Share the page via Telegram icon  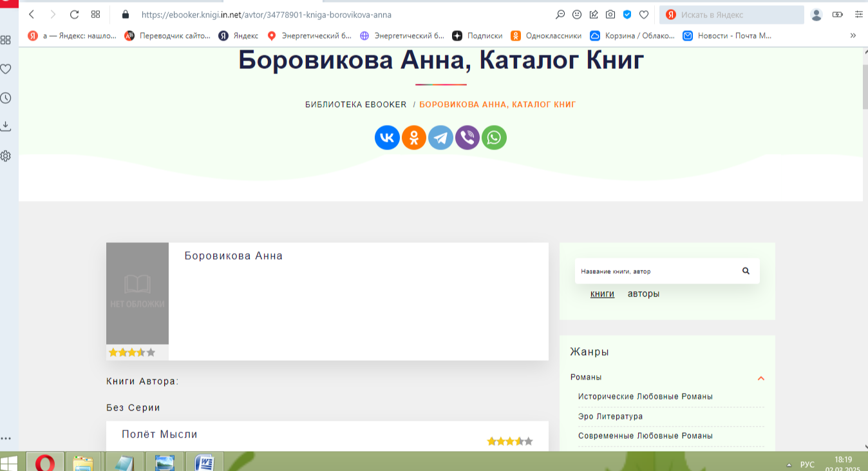pos(441,137)
